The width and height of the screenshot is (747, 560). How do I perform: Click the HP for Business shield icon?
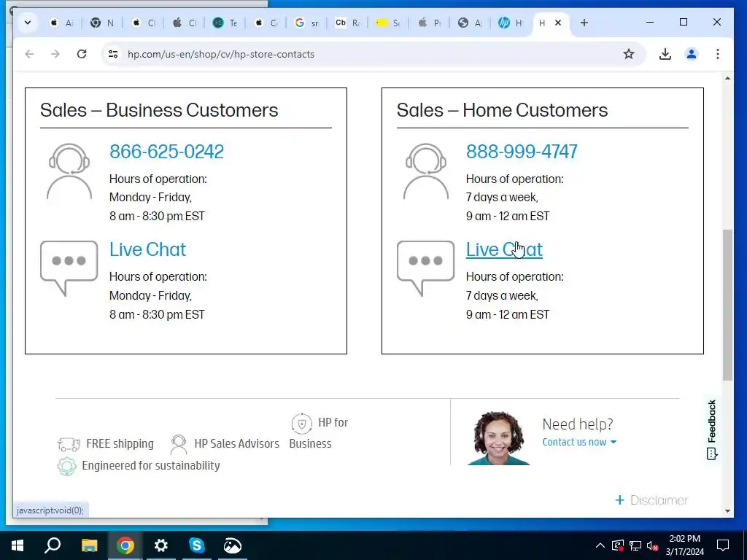click(x=301, y=424)
